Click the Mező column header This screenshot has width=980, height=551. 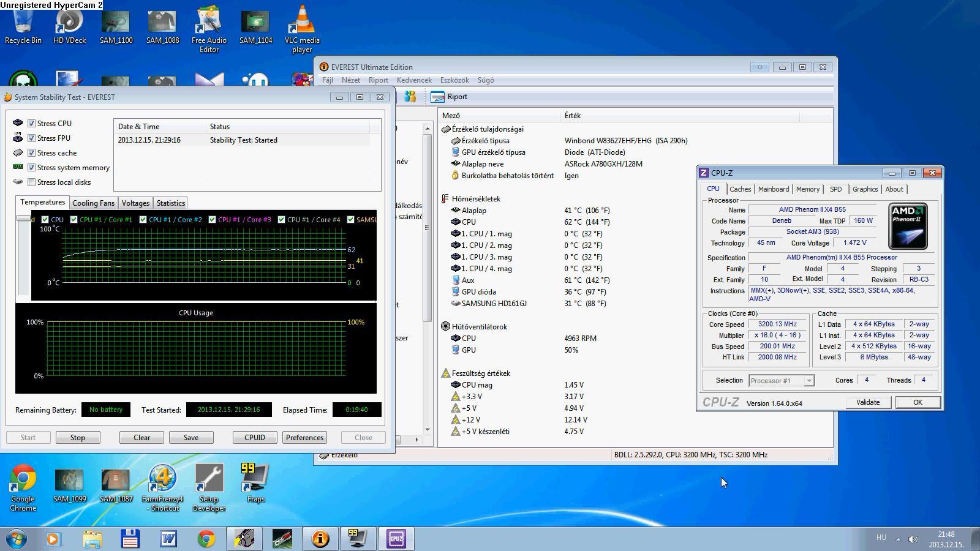click(500, 115)
